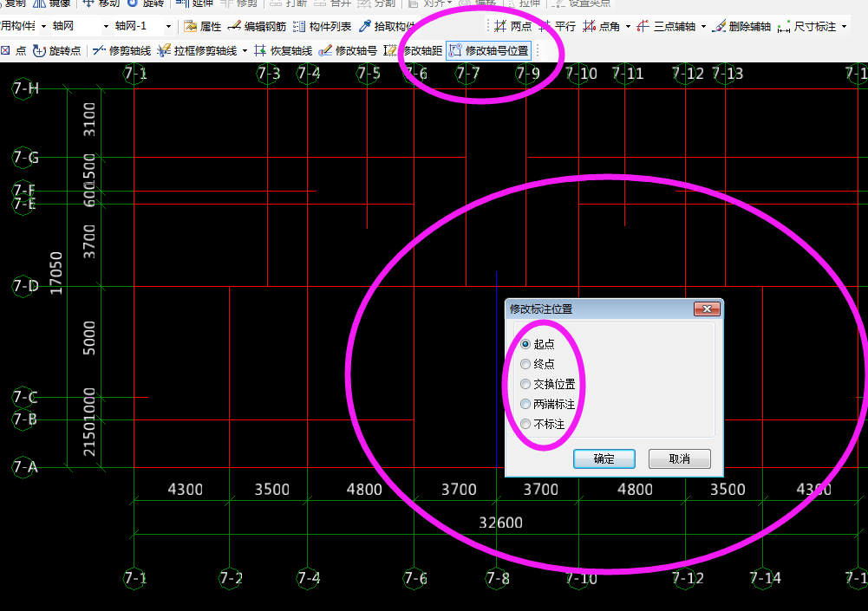The image size is (868, 611).
Task: Select the 修改轴号 edit axis number tool
Action: pyautogui.click(x=349, y=51)
